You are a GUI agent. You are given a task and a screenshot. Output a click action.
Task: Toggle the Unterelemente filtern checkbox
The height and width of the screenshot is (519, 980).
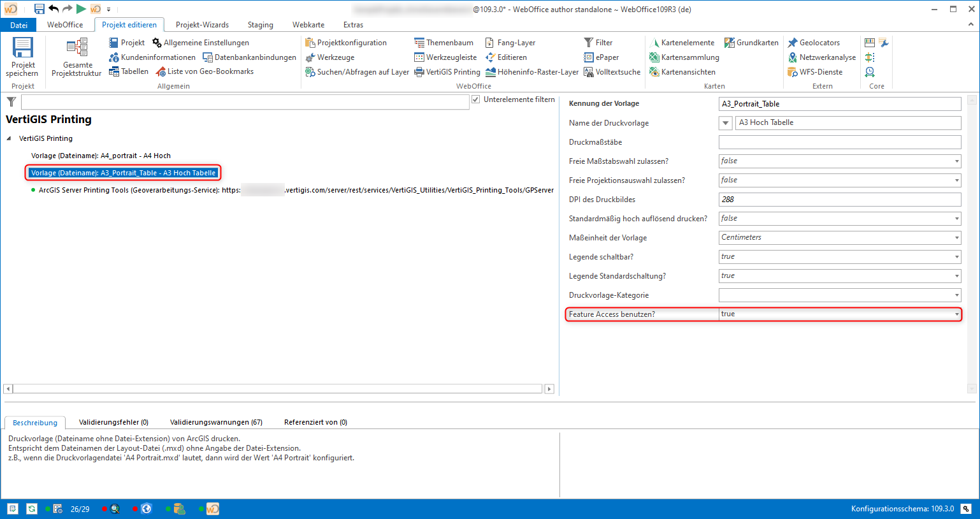tap(475, 98)
